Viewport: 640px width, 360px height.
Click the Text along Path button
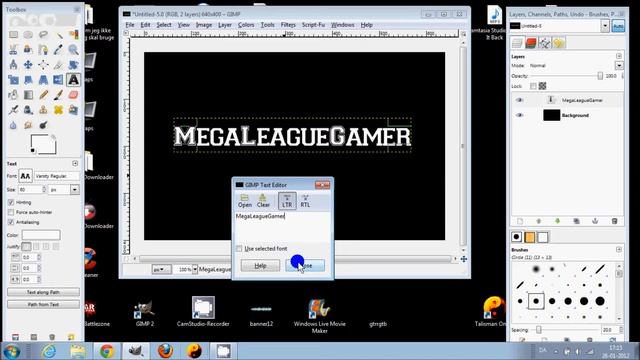point(43,292)
